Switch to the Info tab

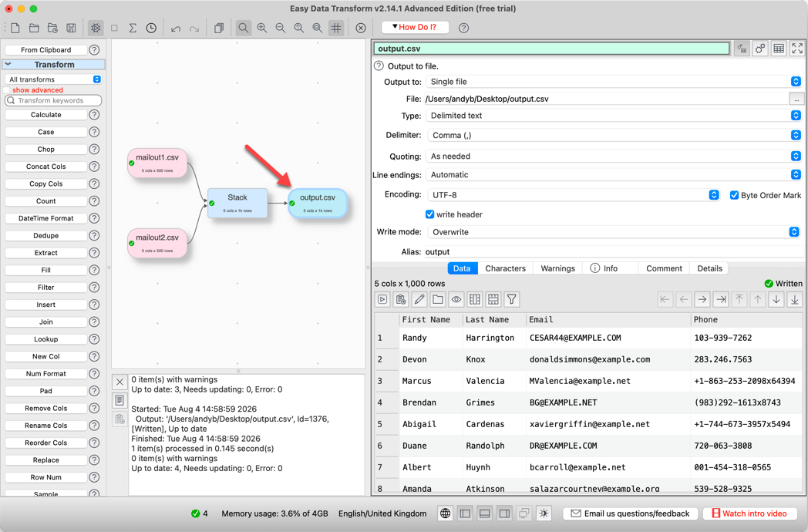coord(610,268)
